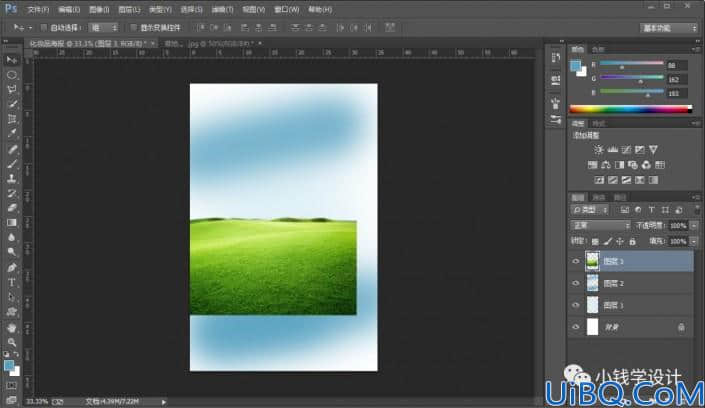Toggle lock transparent pixels in Layers panel
This screenshot has height=408, width=705.
pos(595,242)
